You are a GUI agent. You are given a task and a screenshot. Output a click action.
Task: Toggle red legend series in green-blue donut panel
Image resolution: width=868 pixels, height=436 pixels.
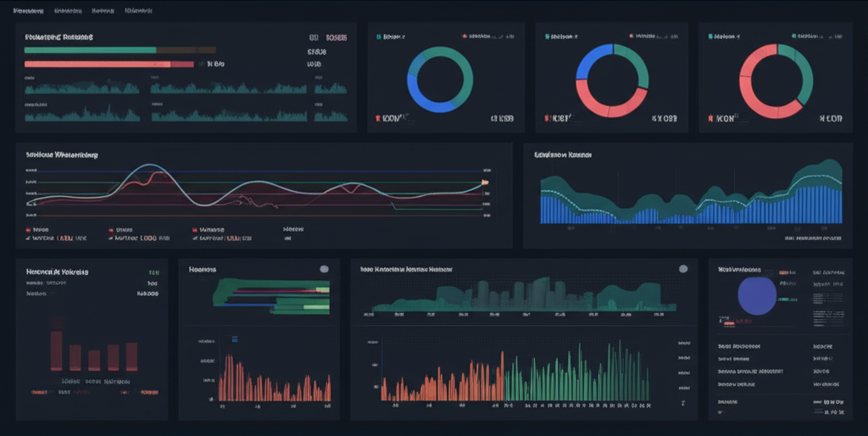click(x=465, y=37)
